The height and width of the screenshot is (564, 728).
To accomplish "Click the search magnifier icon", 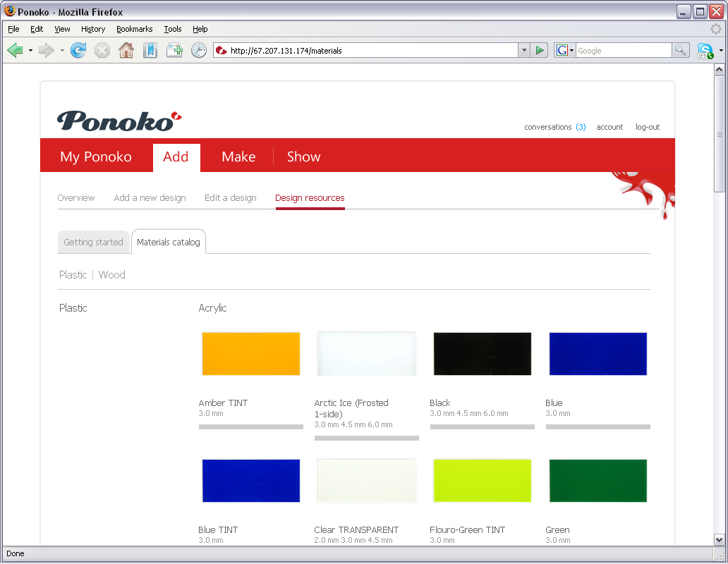I will pyautogui.click(x=681, y=50).
